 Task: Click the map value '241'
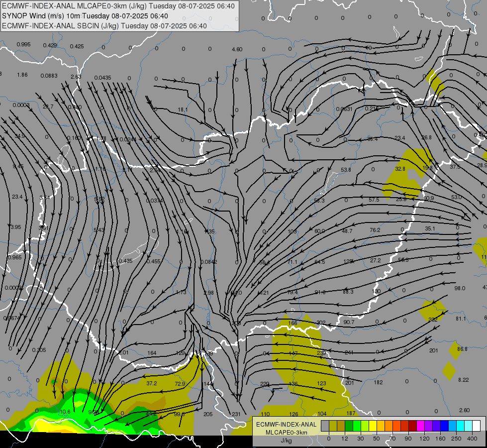pyautogui.click(x=349, y=352)
